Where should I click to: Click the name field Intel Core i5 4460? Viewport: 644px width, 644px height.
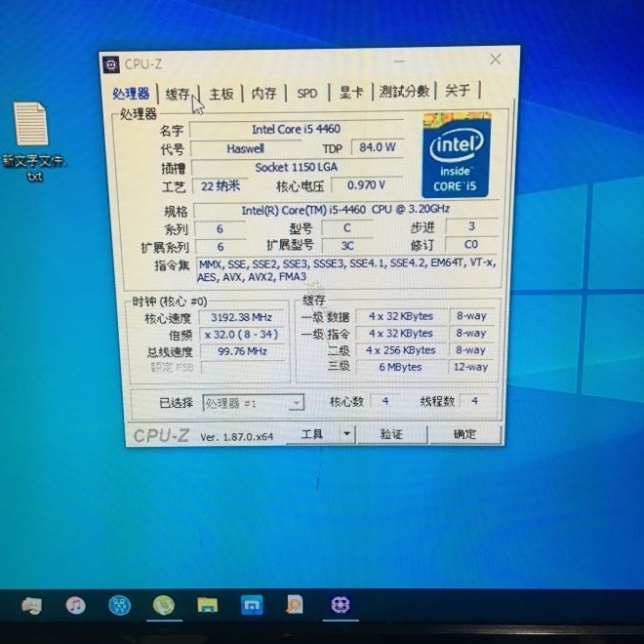(x=296, y=129)
